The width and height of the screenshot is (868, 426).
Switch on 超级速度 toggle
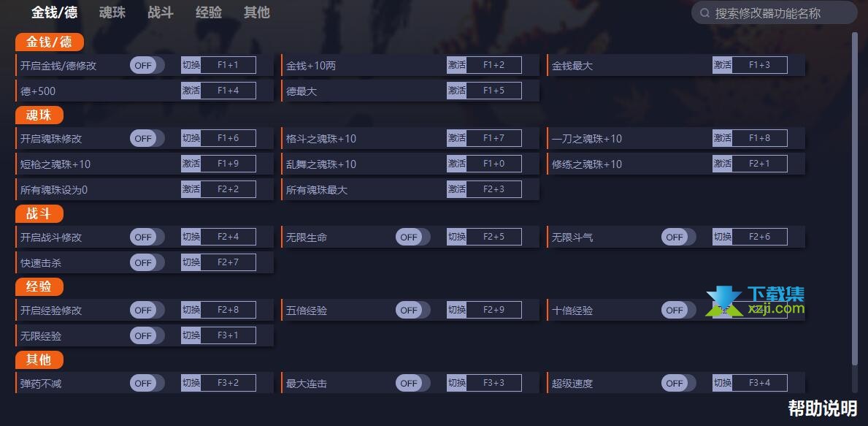coord(679,384)
